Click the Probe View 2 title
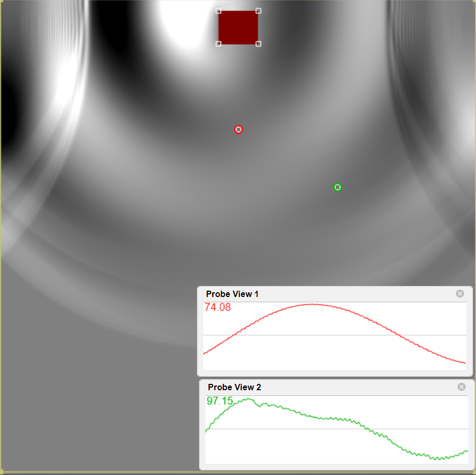The width and height of the screenshot is (476, 475). click(x=234, y=387)
